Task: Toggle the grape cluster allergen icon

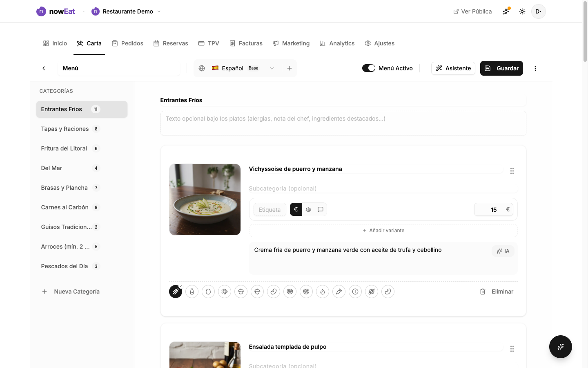Action: point(372,292)
